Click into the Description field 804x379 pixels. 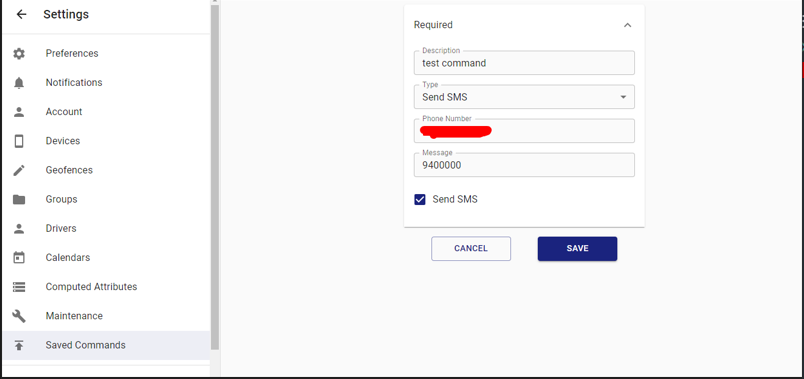524,63
